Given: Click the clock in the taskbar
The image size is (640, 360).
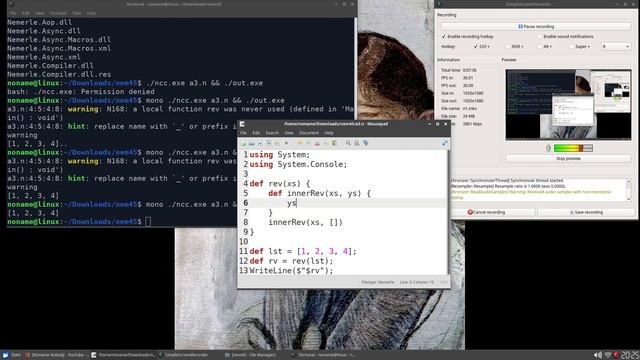Looking at the screenshot, I should click(x=630, y=356).
